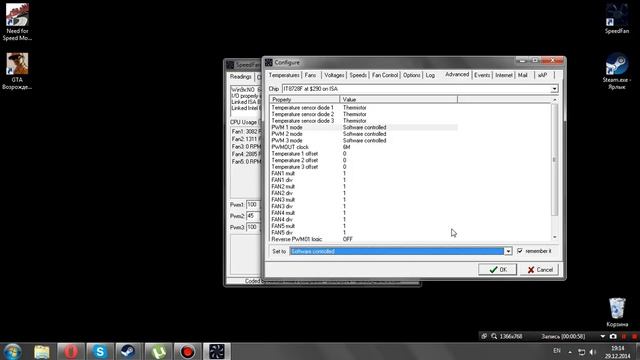Select the 'FAN1 mult' row
640x360 pixels.
tap(364, 173)
